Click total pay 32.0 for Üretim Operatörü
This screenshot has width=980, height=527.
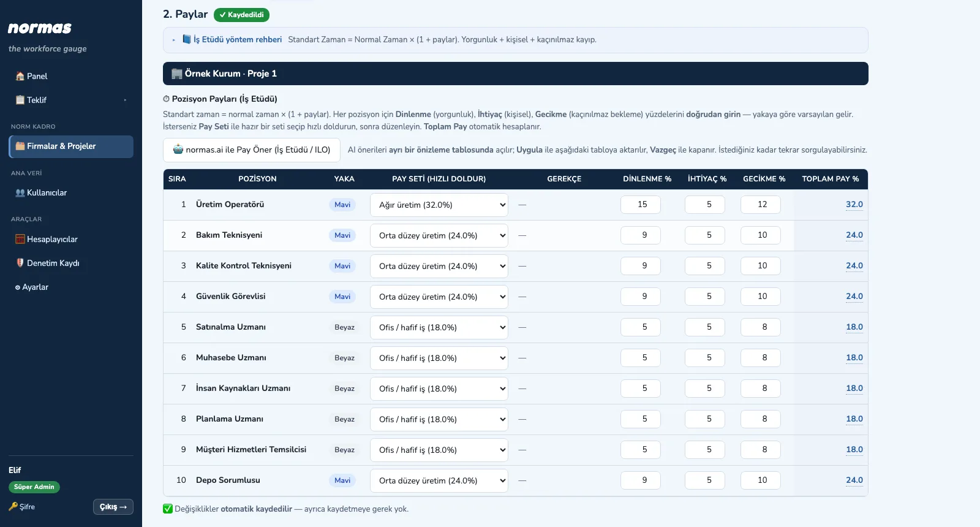coord(854,205)
